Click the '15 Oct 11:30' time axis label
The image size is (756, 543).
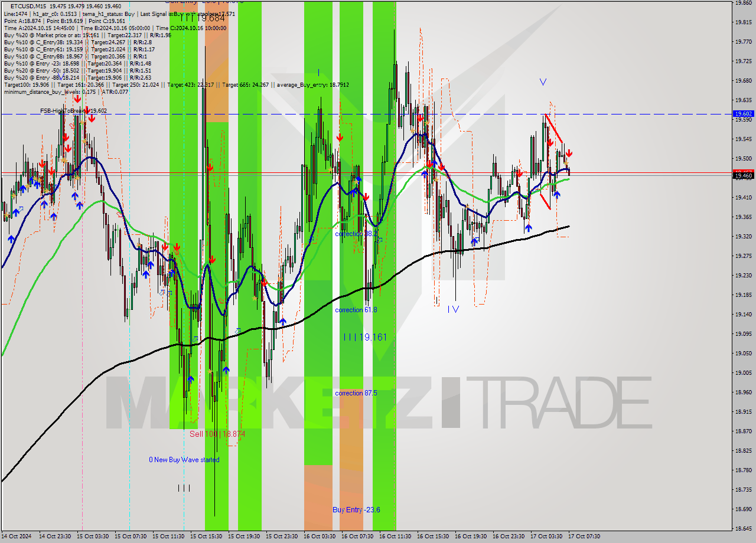pyautogui.click(x=168, y=537)
